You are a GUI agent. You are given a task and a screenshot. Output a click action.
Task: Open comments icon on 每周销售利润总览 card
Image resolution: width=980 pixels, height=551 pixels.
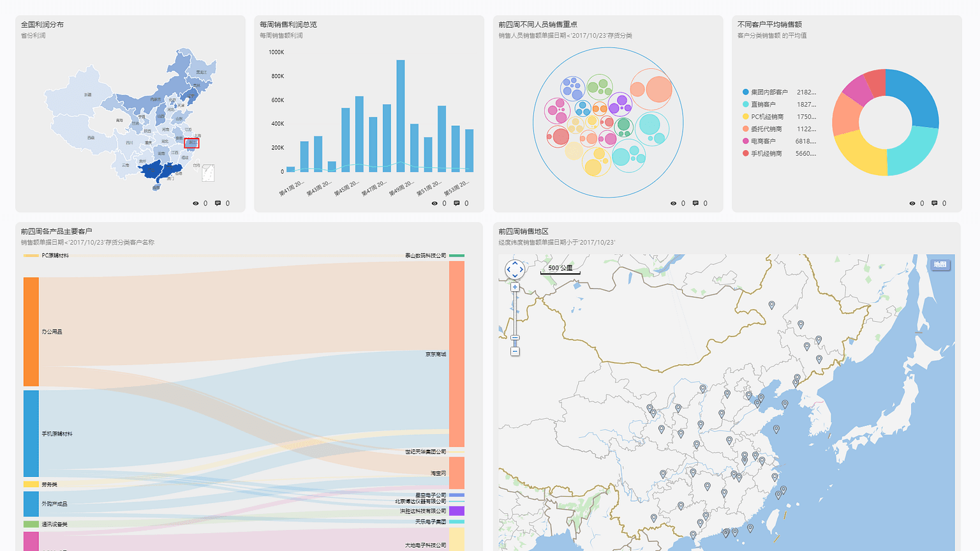point(457,204)
